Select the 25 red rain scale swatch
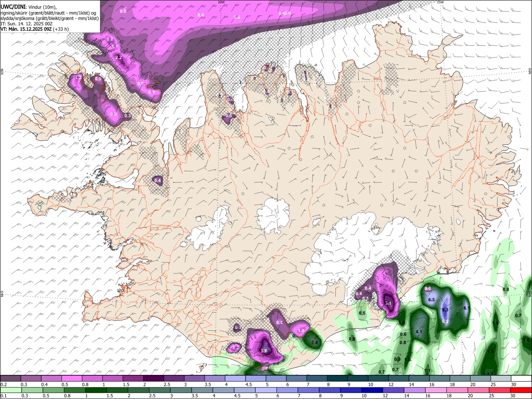This screenshot has width=532, height=399. (x=500, y=390)
